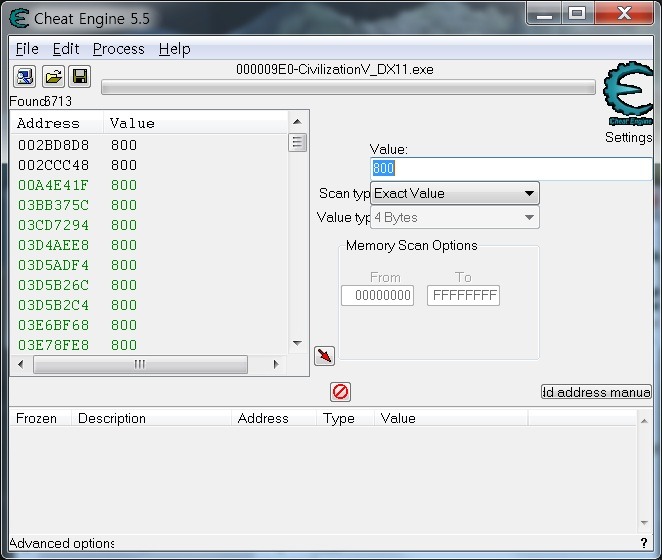Close the Cheat Engine window

pyautogui.click(x=624, y=14)
